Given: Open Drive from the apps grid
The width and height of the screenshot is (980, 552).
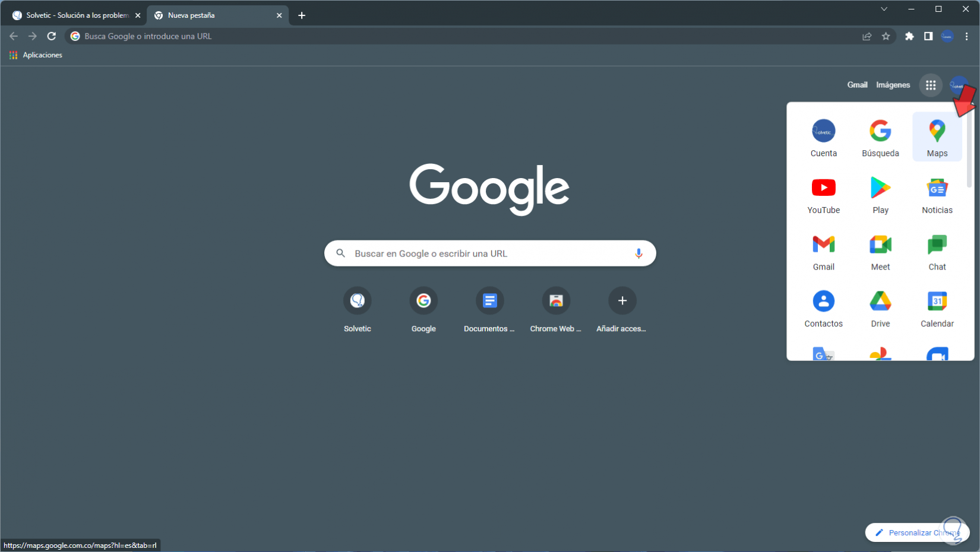Looking at the screenshot, I should point(880,308).
